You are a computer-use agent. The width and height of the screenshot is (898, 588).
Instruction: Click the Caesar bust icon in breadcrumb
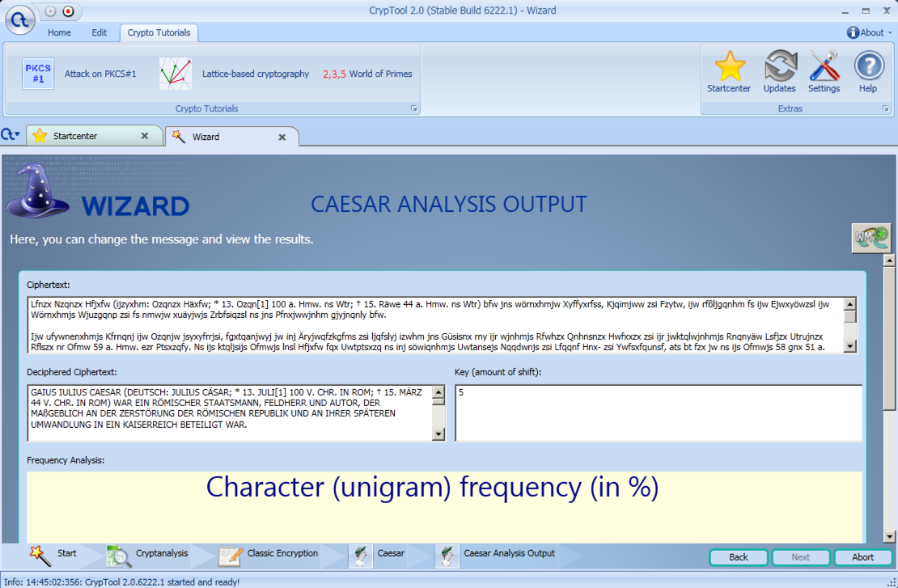coord(361,556)
